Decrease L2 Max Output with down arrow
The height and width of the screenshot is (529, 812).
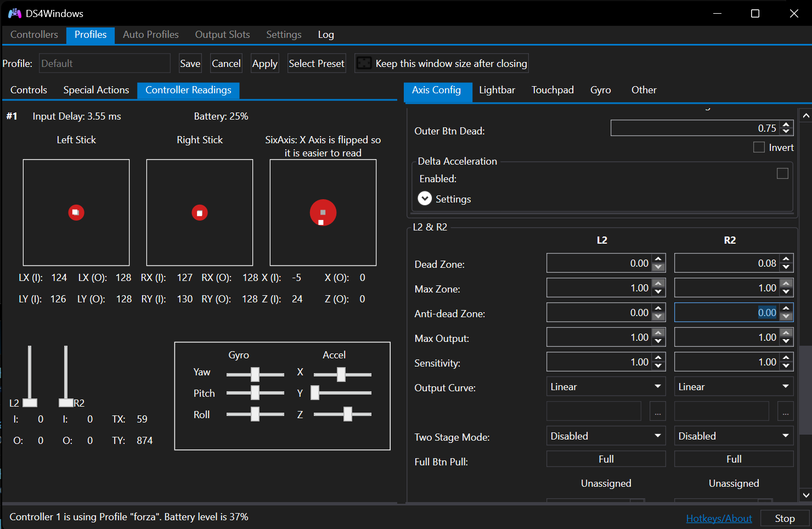[658, 342]
